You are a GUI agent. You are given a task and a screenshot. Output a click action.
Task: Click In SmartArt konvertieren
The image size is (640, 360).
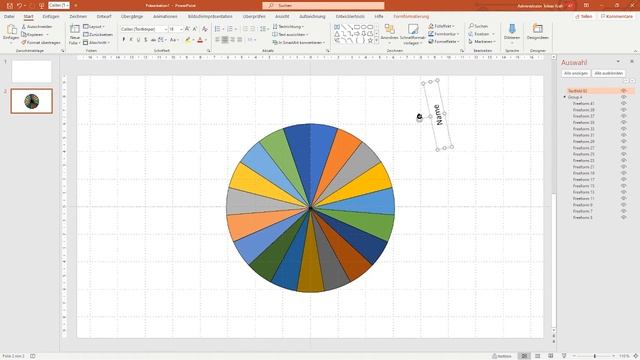tap(299, 42)
